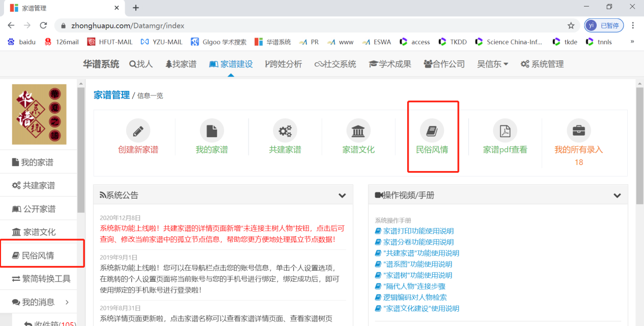Collapse the 操作视频/手册 panel chevron
Image resolution: width=644 pixels, height=326 pixels.
click(617, 195)
